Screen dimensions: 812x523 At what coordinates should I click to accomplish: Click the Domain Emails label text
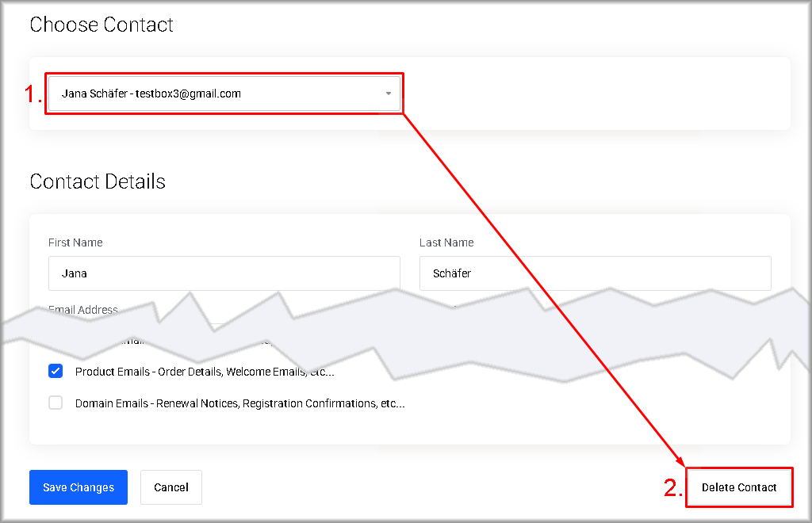239,403
